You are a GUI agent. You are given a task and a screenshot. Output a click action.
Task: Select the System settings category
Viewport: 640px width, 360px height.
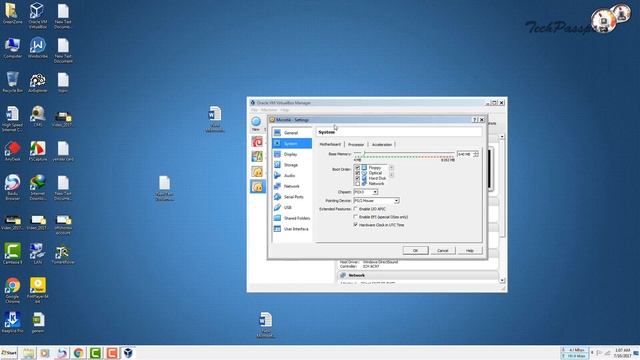click(291, 143)
